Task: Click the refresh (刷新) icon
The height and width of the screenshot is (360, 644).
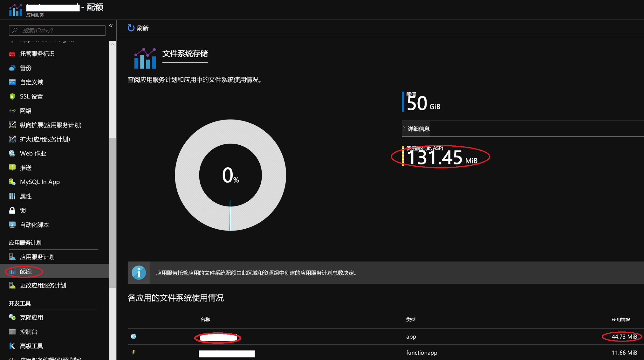Action: (131, 28)
